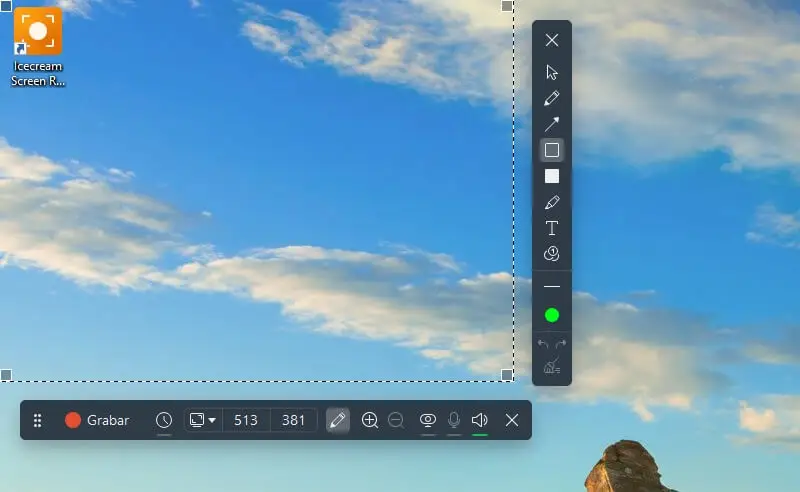The width and height of the screenshot is (800, 492).
Task: Zoom in with the plus magnifier
Action: pos(369,421)
